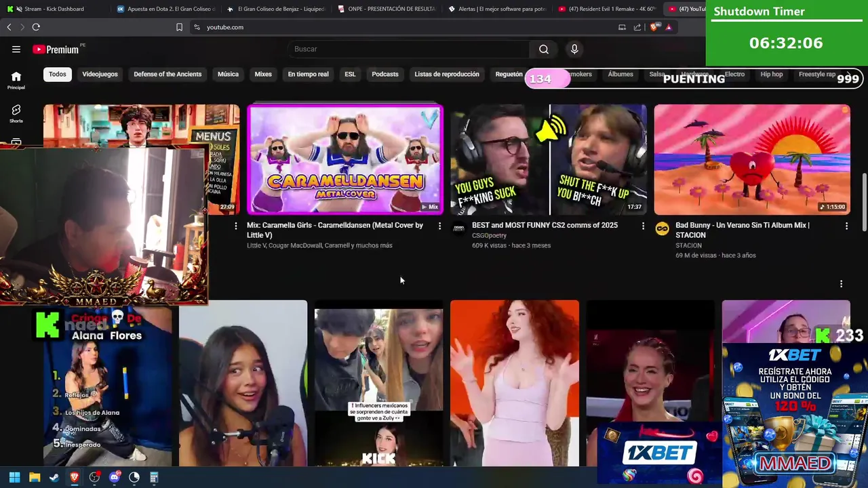Open options menu for CS2 comms video
Viewport: 868px width, 488px height.
643,226
